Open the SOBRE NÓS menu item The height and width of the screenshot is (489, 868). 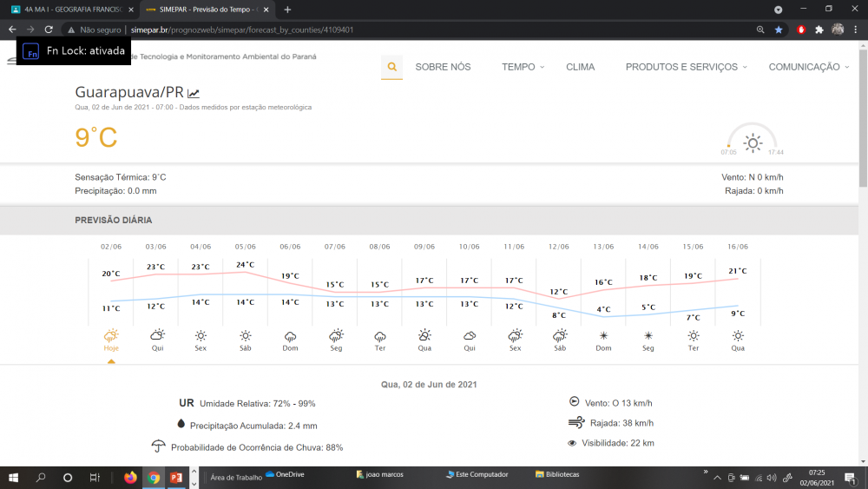tap(443, 67)
